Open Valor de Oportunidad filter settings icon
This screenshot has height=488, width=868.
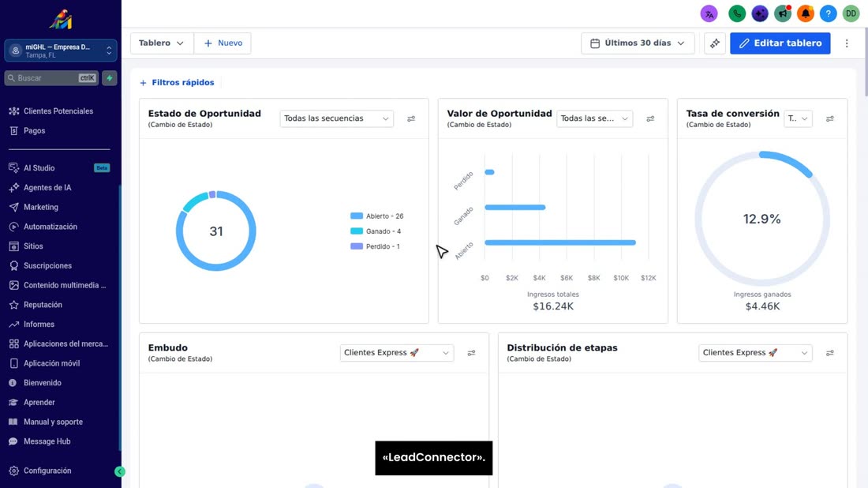point(650,118)
